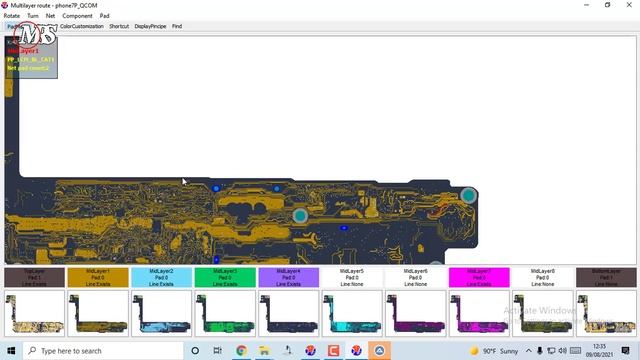Viewport: 640px width, 360px height.
Task: Open the Net menu
Action: click(50, 16)
